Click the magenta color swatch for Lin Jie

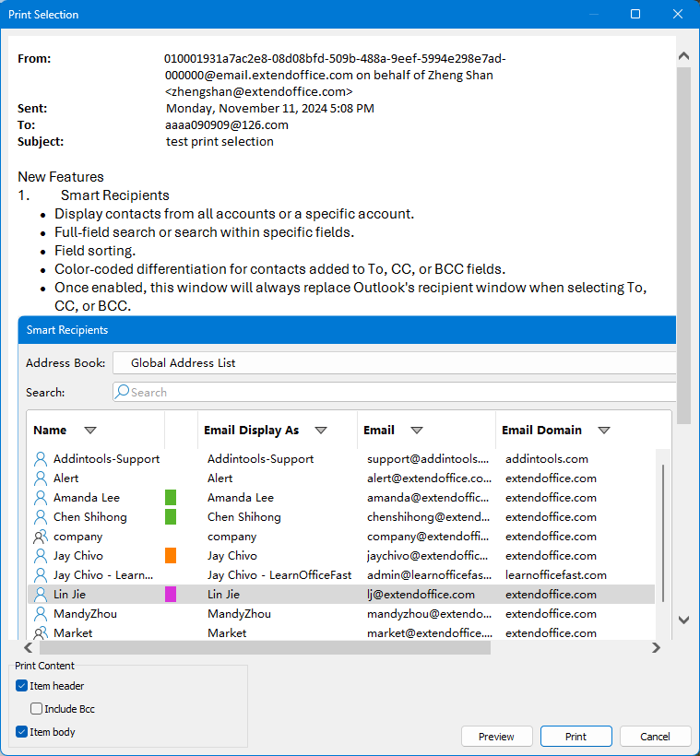[170, 595]
